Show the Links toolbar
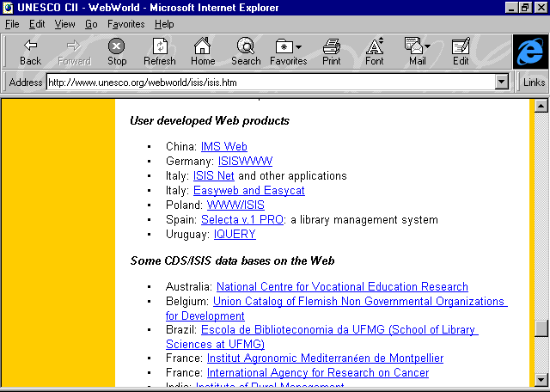Image resolution: width=550 pixels, height=392 pixels. pyautogui.click(x=534, y=83)
